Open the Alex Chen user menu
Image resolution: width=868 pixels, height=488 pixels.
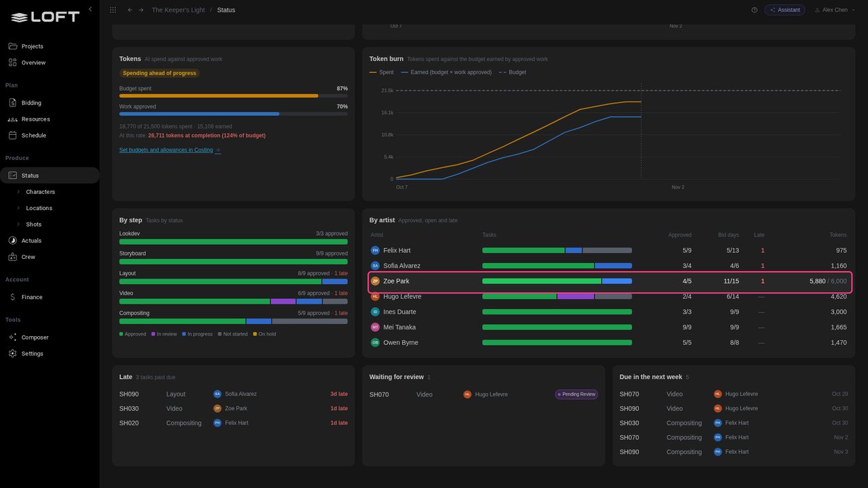833,10
